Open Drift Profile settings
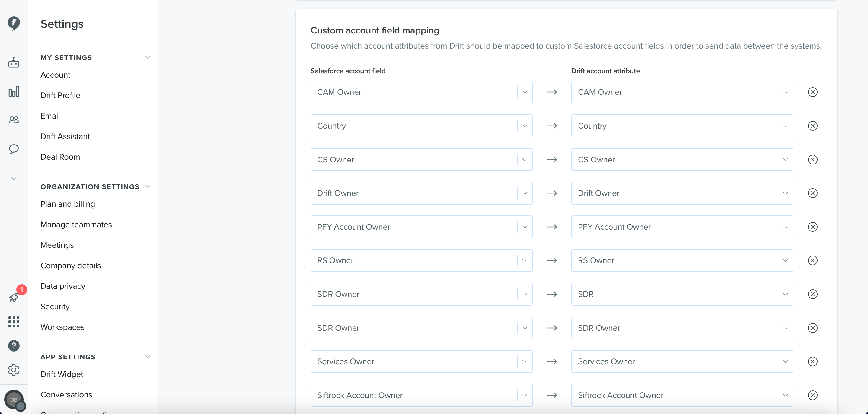This screenshot has height=414, width=868. [60, 95]
